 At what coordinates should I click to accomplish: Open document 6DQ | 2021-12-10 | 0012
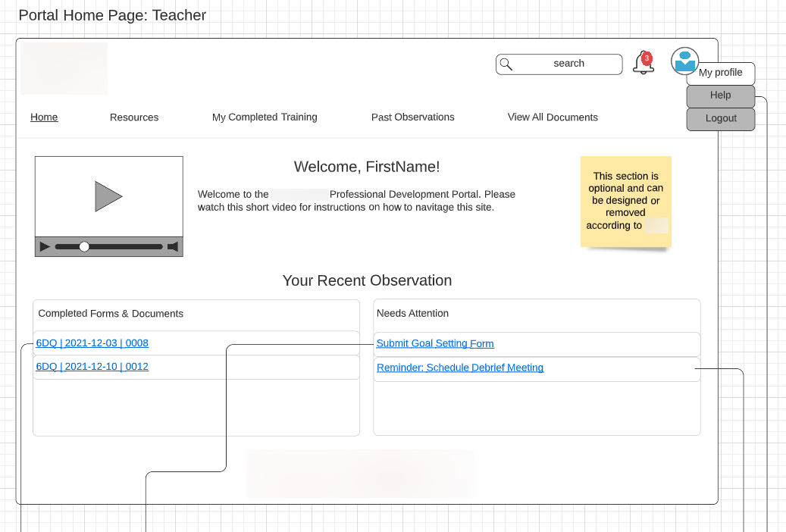pos(92,367)
